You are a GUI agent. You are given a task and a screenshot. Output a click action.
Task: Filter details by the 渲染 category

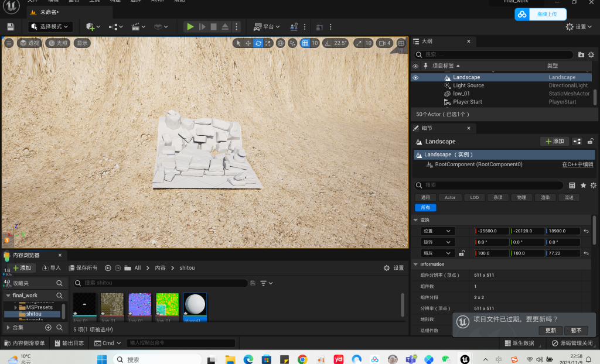[x=546, y=198]
